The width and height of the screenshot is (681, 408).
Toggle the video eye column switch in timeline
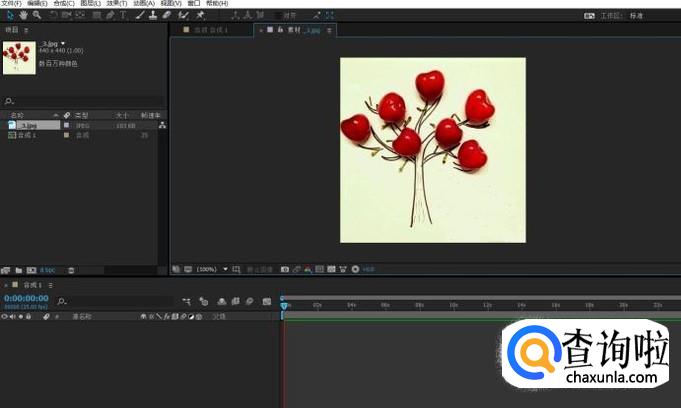pos(4,316)
